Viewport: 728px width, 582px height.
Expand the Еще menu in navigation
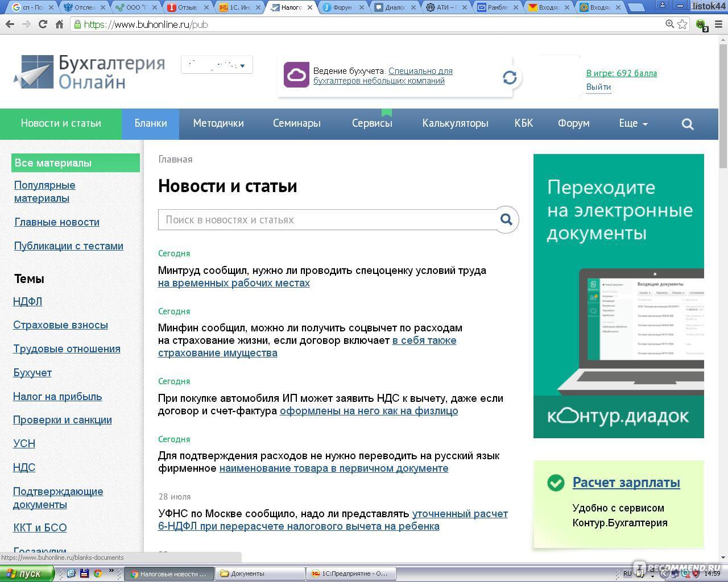point(633,123)
